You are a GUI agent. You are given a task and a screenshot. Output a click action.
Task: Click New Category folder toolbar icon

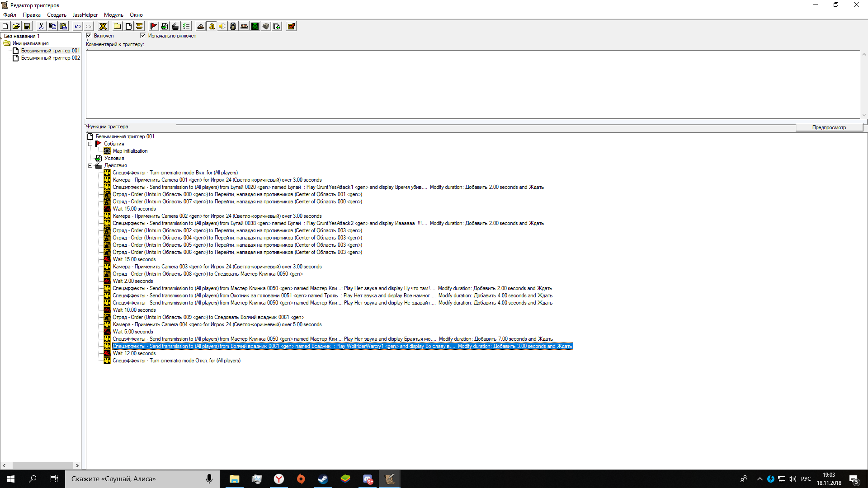tap(117, 26)
